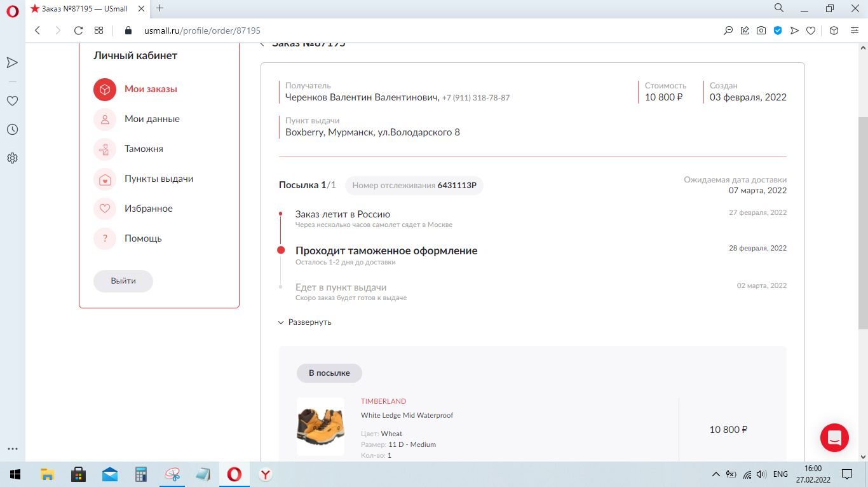Click price 10 800 ₽ in product row
868x487 pixels.
click(728, 430)
